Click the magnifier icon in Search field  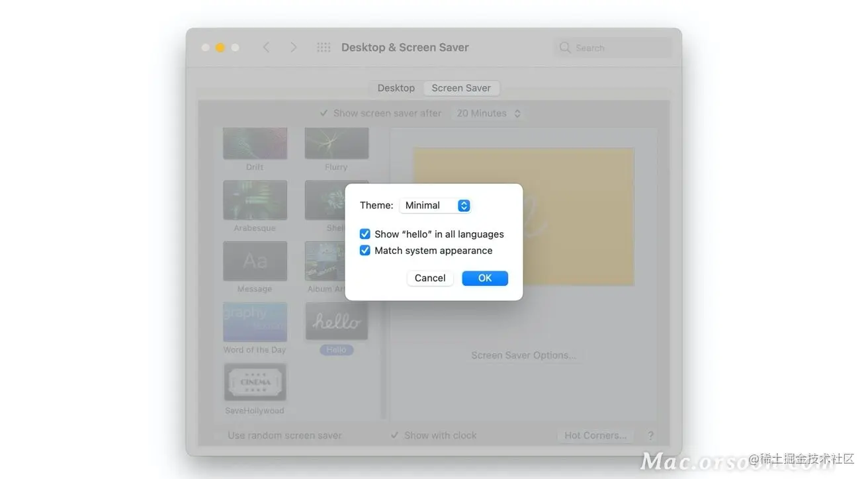564,48
